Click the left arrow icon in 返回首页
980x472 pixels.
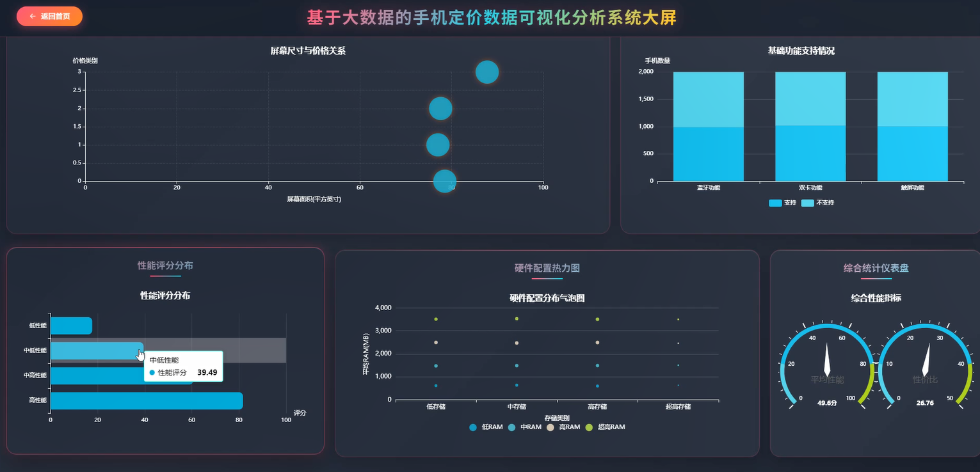click(x=33, y=17)
